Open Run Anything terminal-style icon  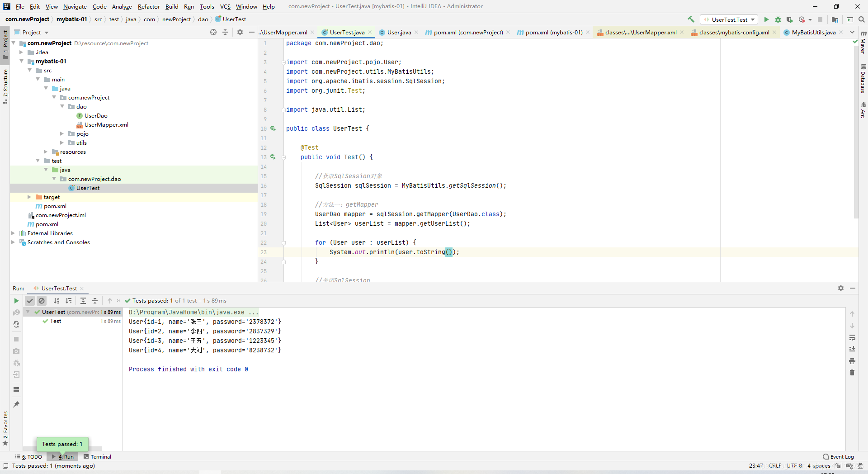tap(850, 19)
